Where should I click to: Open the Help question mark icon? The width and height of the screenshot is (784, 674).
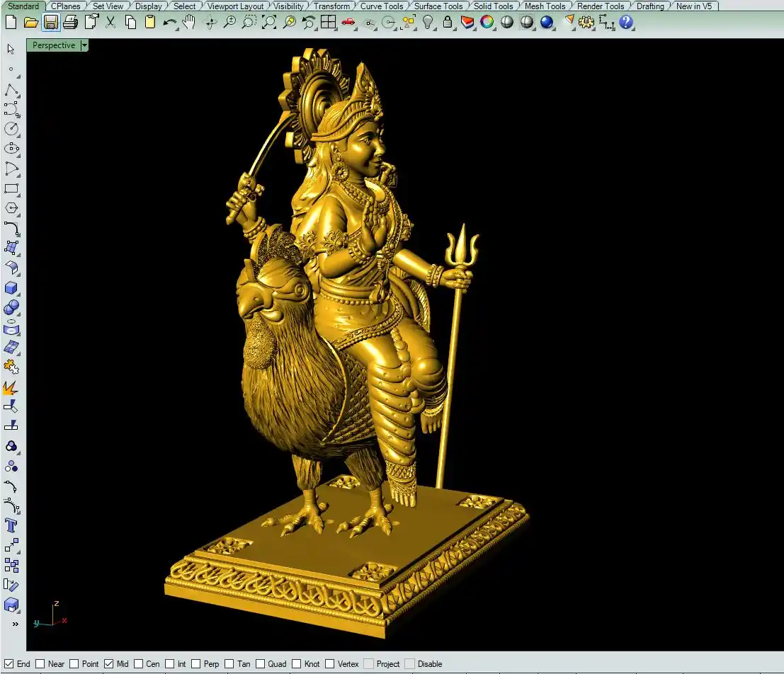[625, 22]
